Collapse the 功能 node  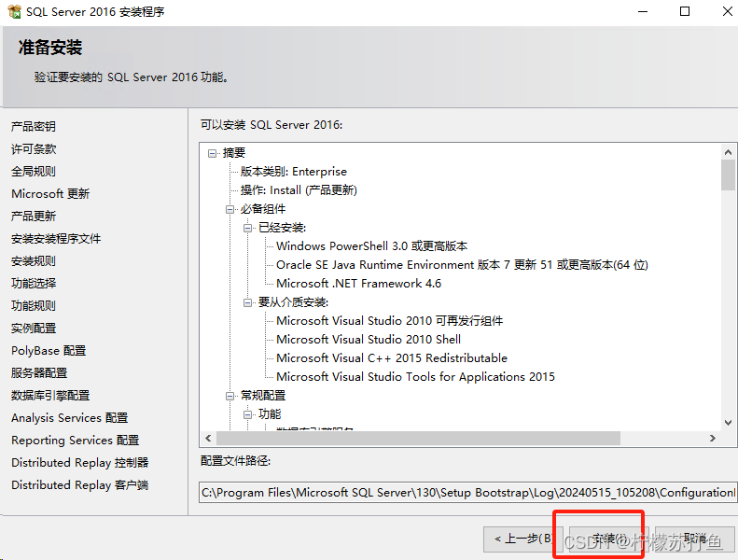click(x=248, y=414)
